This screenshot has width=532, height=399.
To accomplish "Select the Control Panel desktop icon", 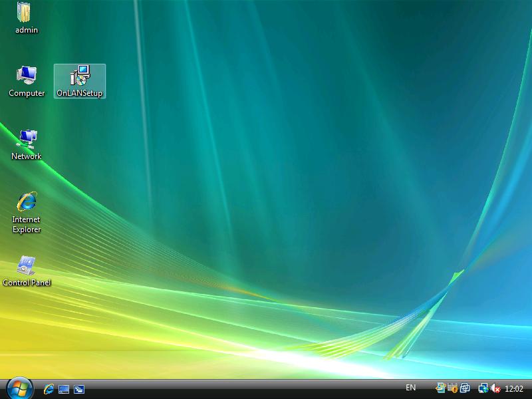I will [x=27, y=266].
